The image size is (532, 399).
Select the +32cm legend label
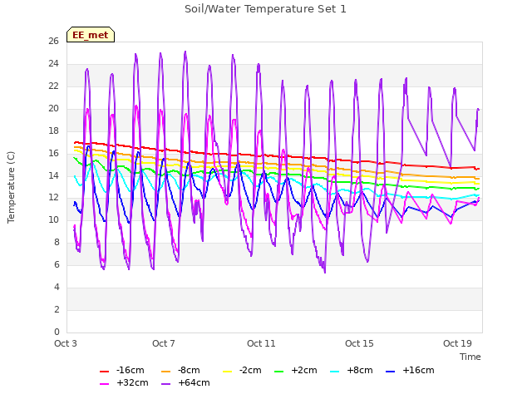pyautogui.click(x=132, y=382)
